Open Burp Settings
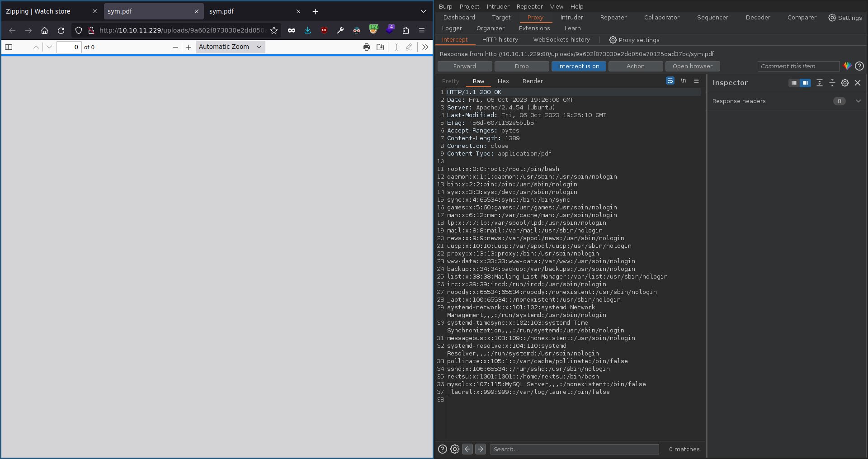 click(x=845, y=18)
